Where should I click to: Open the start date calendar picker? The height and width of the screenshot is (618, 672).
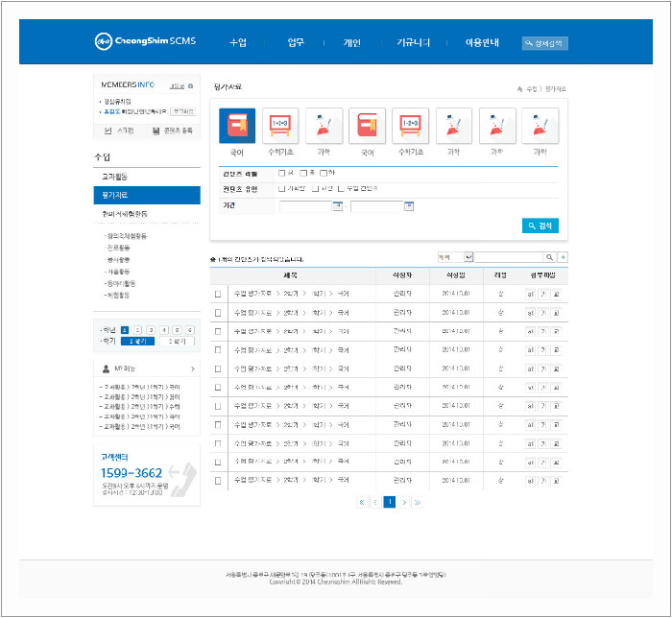[x=337, y=205]
